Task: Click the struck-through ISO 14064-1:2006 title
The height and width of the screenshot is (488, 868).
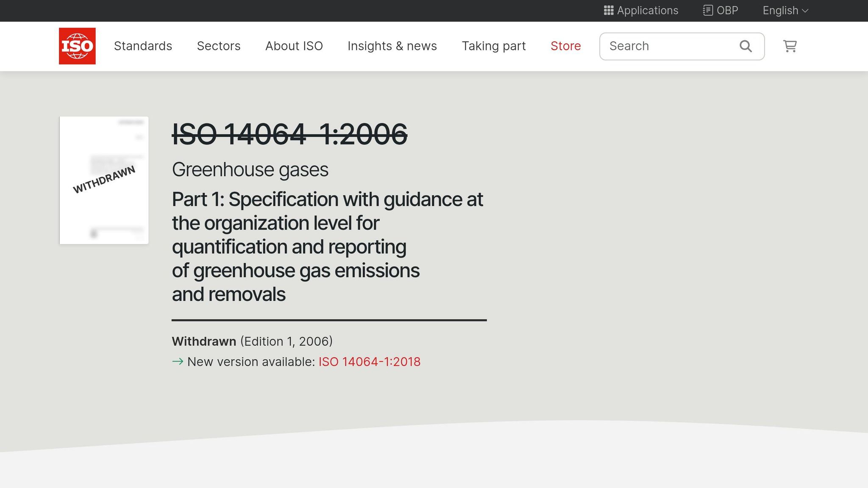Action: (289, 134)
